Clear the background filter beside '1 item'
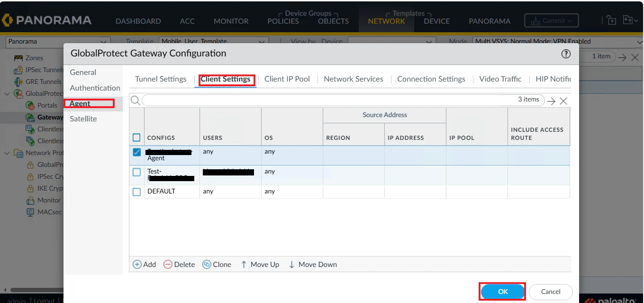The image size is (644, 303). [635, 57]
